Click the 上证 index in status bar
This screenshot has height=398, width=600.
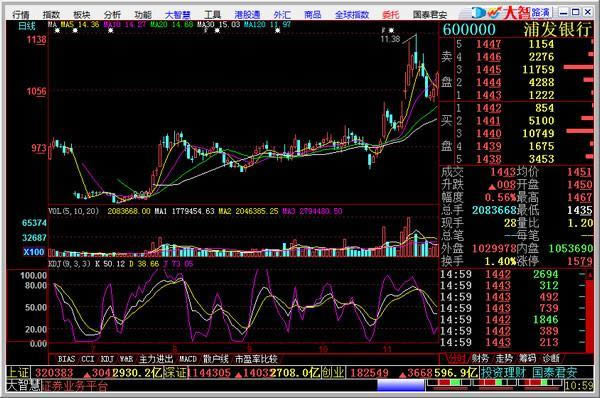(19, 372)
